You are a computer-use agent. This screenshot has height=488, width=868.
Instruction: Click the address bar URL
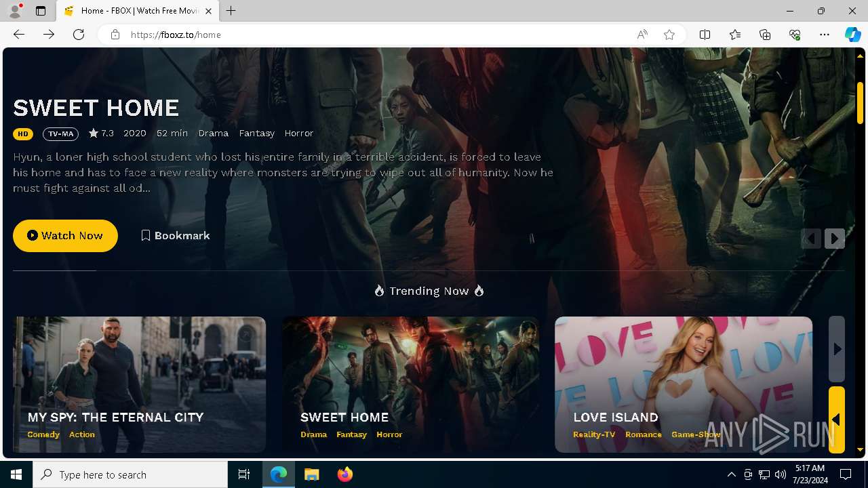176,35
